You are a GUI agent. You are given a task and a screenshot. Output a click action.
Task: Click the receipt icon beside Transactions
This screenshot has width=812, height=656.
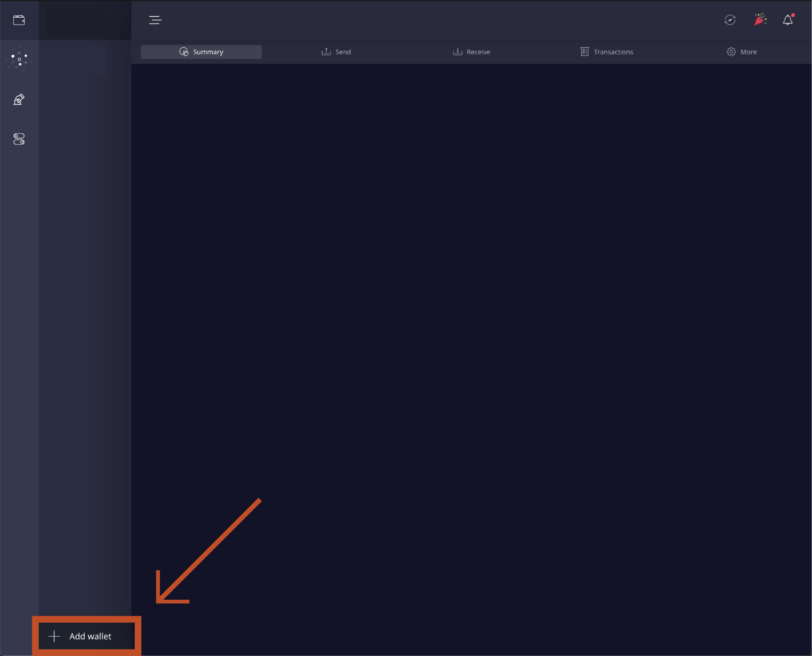point(585,52)
